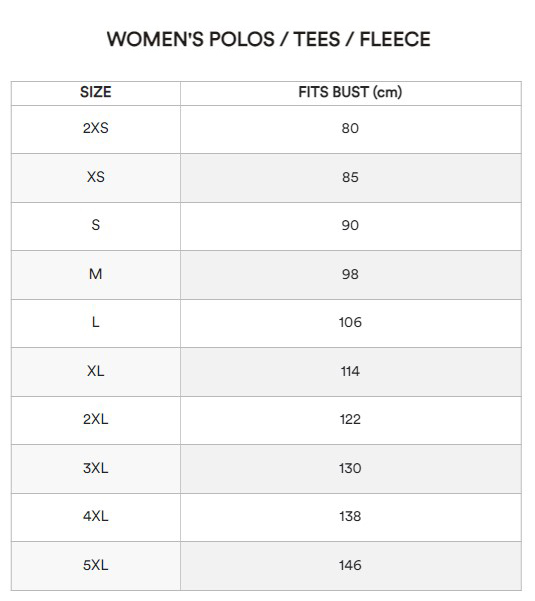Select the XL size cell
Screen dimensions: 535x601
(x=95, y=371)
